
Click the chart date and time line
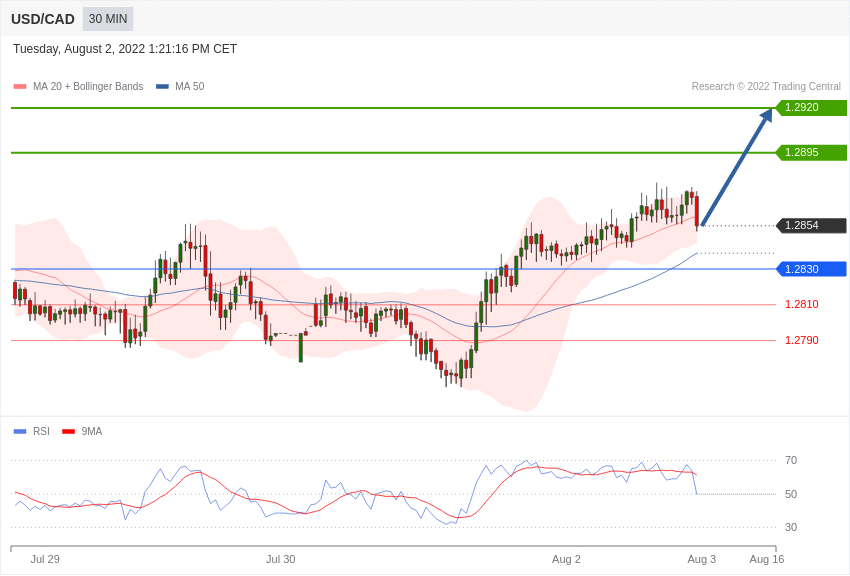[125, 49]
